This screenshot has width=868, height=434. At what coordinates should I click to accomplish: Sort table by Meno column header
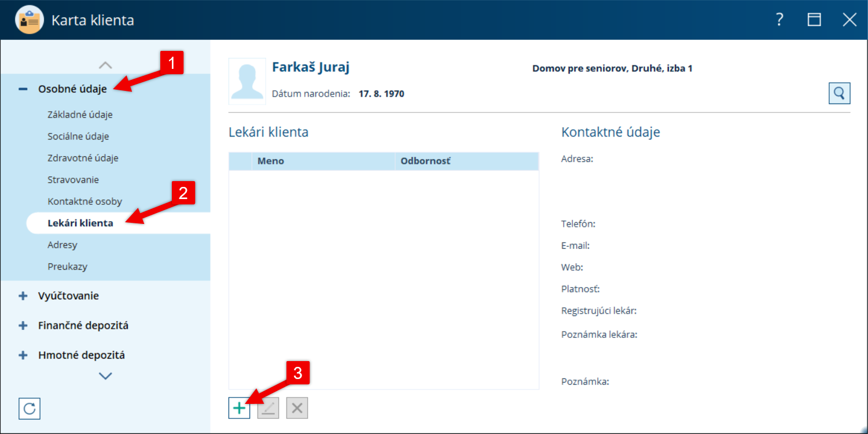(x=323, y=161)
